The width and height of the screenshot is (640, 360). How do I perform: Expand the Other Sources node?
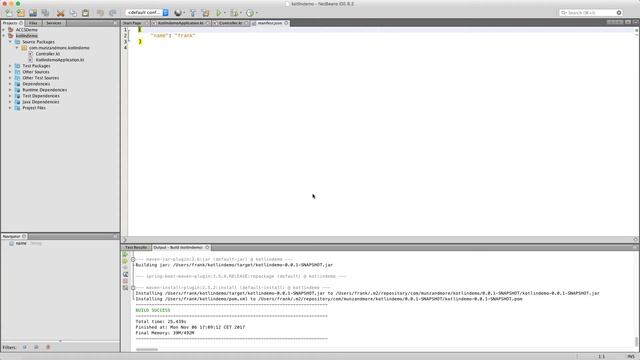point(10,72)
